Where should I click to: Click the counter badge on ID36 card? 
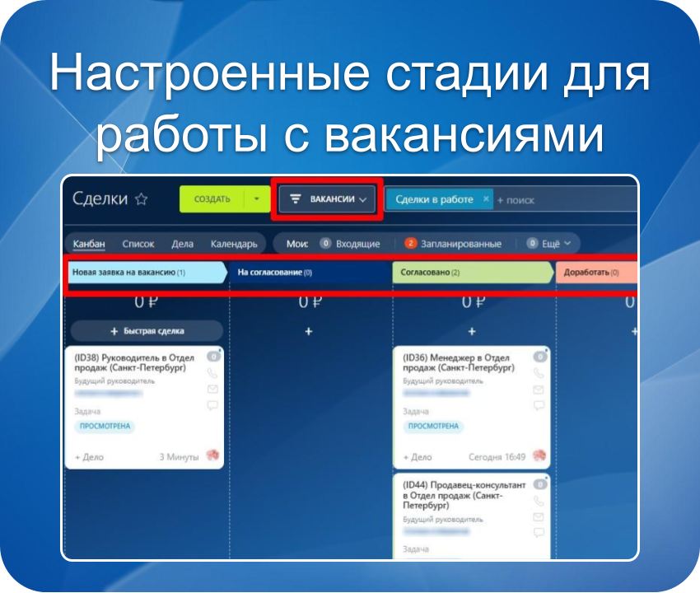click(x=540, y=357)
